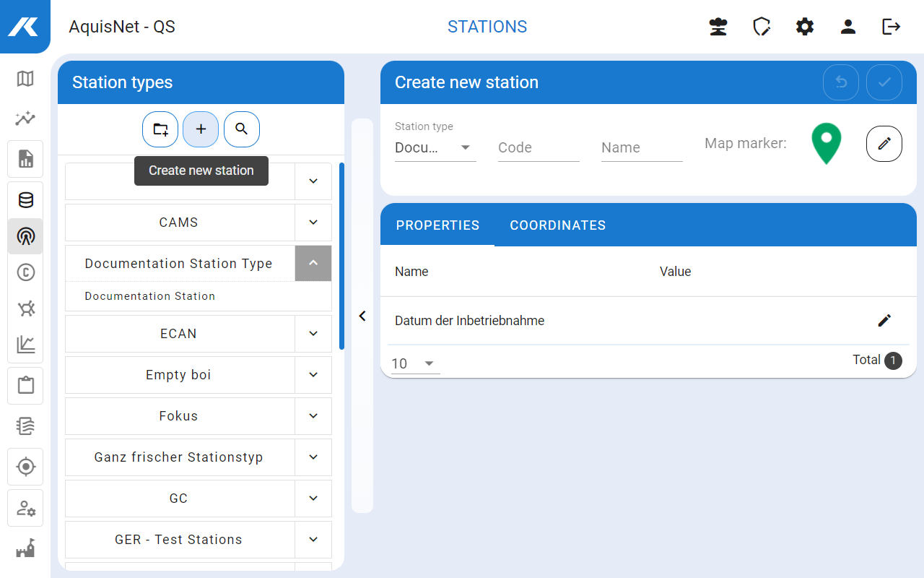Select the Documentation Station tree item
Screen dimensions: 924x578
[150, 296]
